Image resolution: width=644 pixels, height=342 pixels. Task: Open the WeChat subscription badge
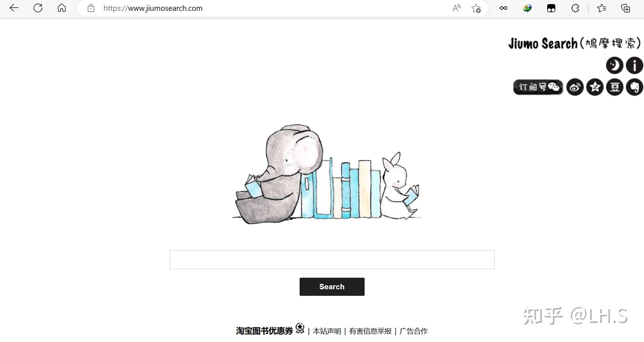(538, 87)
